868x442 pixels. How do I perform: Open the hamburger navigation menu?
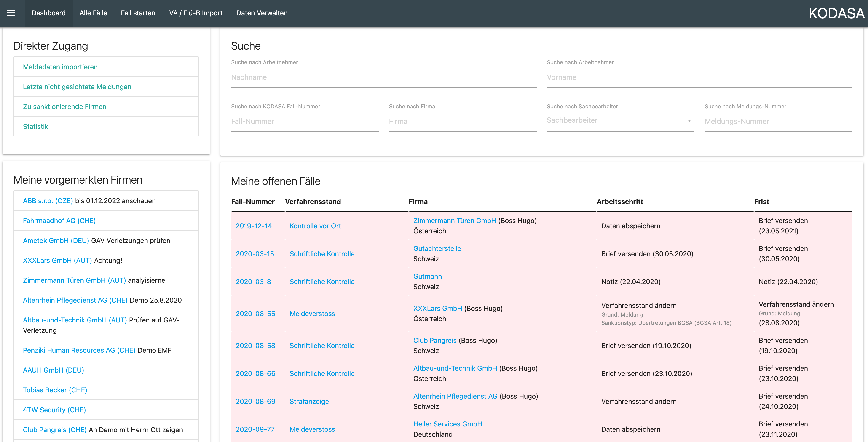coord(11,13)
